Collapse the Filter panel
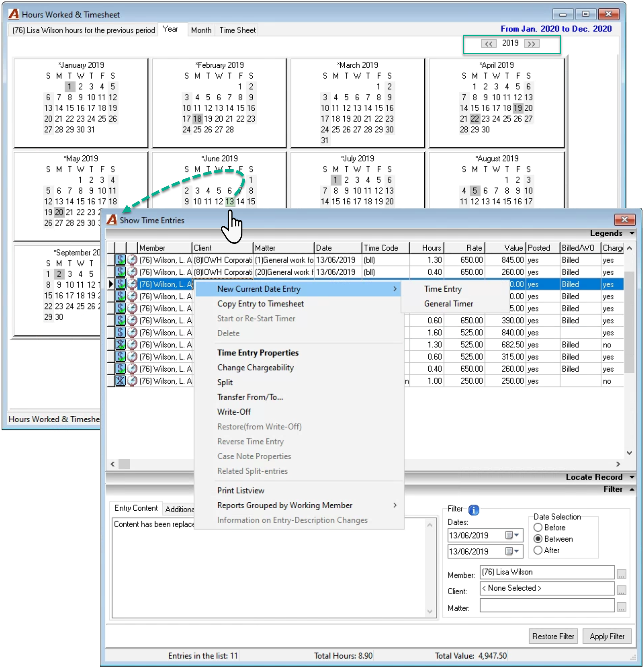This screenshot has width=644, height=668. 632,489
